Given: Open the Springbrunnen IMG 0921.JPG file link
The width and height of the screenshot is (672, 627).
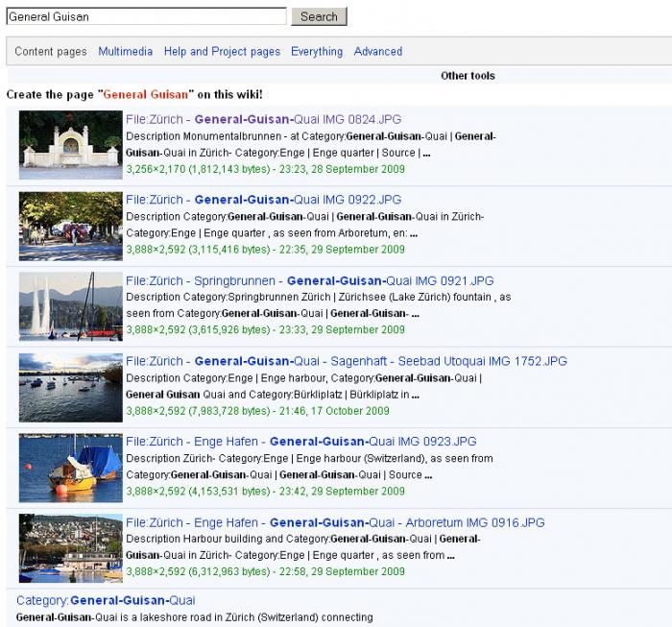Looking at the screenshot, I should pos(309,281).
